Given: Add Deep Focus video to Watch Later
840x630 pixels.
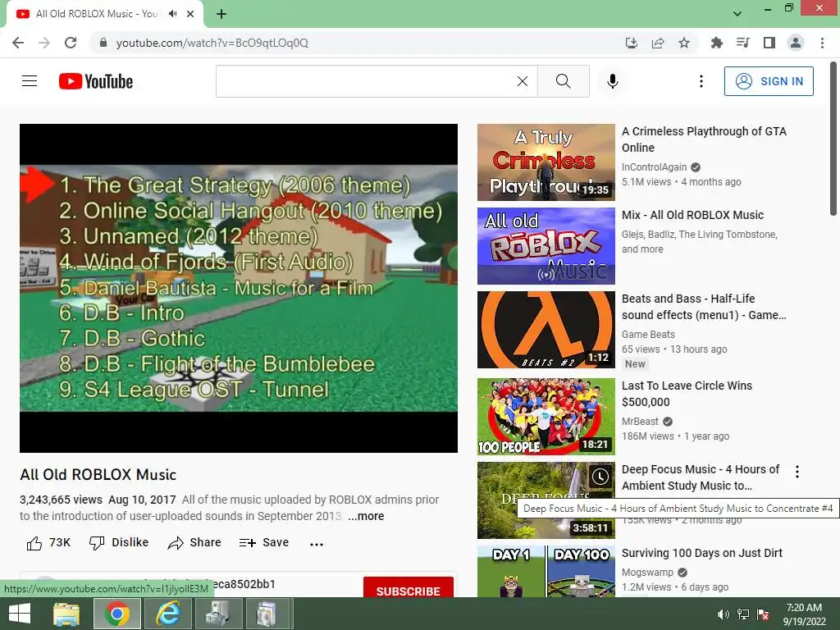Looking at the screenshot, I should pos(600,477).
